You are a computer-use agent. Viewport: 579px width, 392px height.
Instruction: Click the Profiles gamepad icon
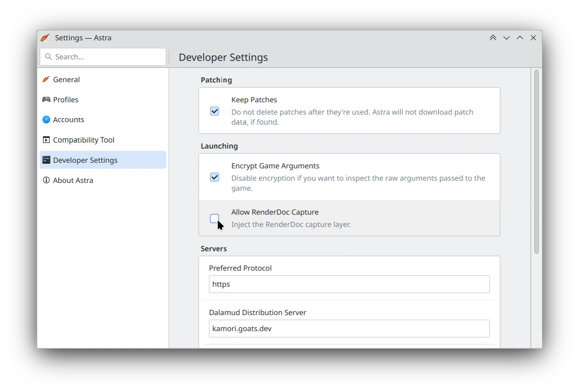(46, 99)
